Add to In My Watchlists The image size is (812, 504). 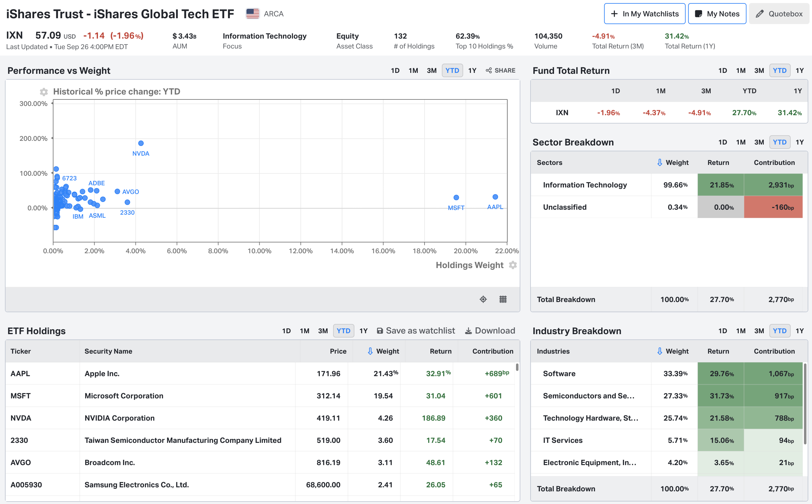tap(645, 14)
